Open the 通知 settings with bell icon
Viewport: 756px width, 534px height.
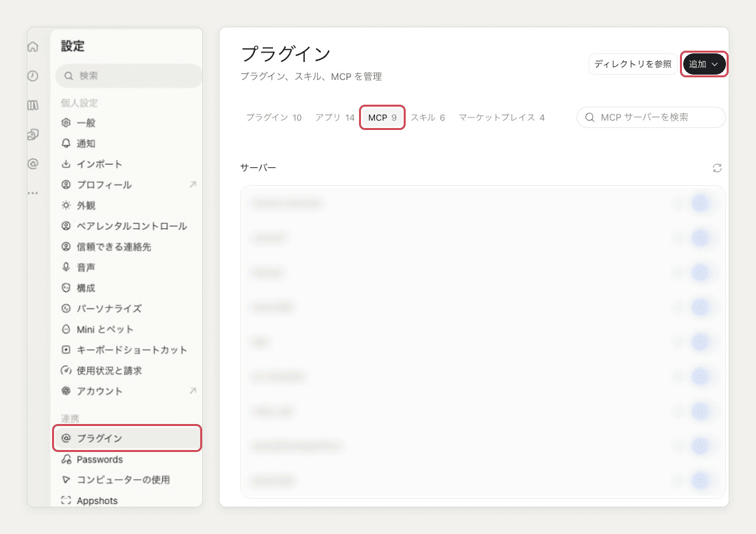point(128,143)
